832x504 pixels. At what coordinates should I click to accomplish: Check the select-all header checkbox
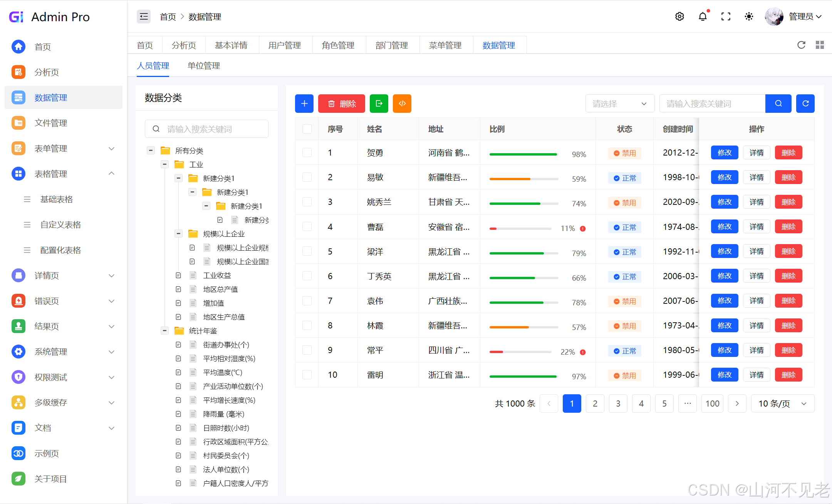[307, 129]
